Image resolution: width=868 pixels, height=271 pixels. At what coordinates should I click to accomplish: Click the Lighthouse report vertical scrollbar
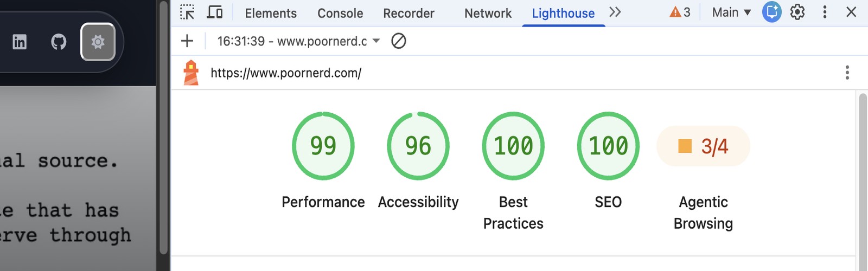[863, 182]
